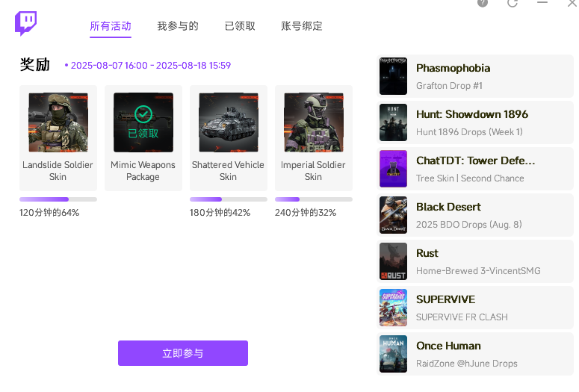Open the SUPERVIVE game icon
Viewport: 579px width, 392px height.
tap(393, 308)
